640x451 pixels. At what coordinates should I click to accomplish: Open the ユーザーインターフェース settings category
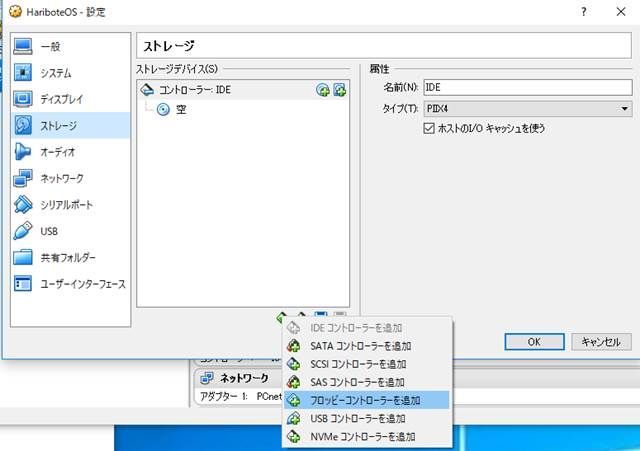70,284
